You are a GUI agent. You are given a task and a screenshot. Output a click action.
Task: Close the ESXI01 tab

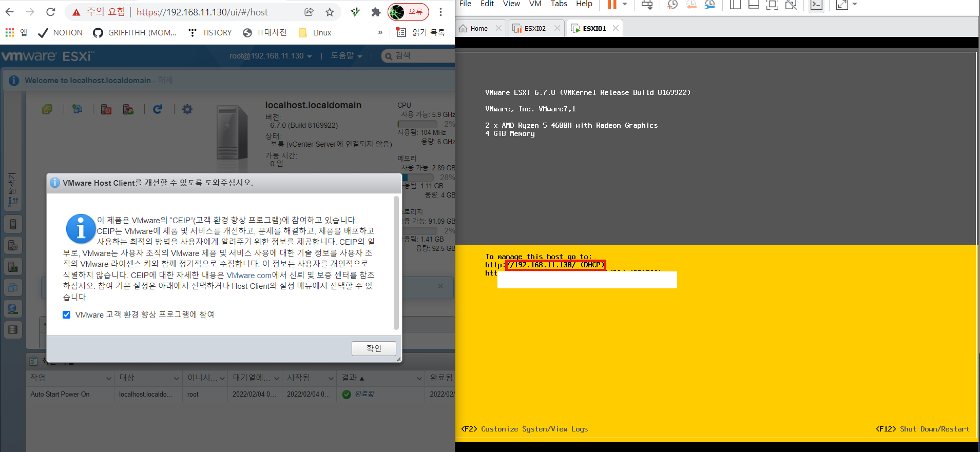click(616, 28)
